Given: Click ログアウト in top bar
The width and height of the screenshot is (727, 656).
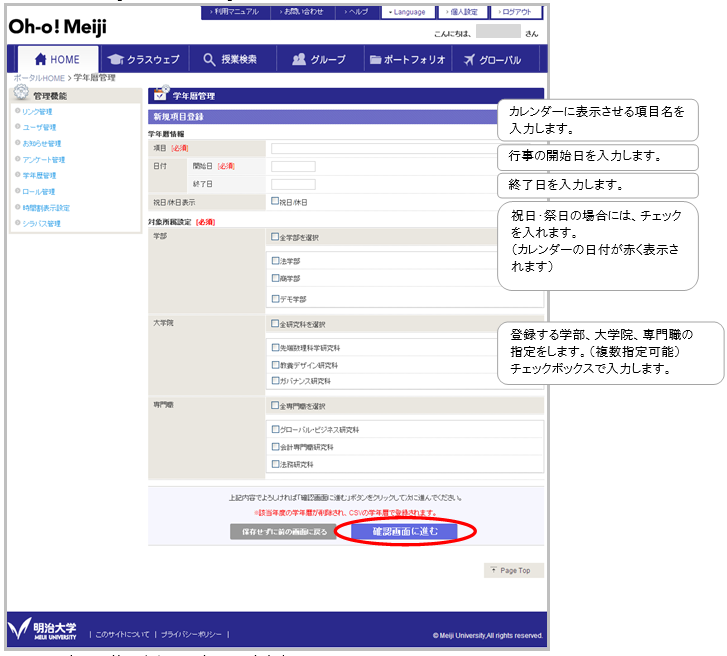Looking at the screenshot, I should coord(516,12).
